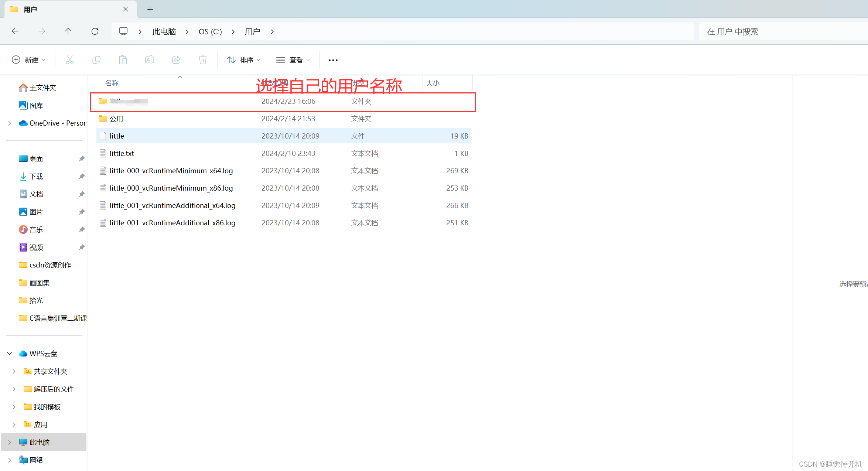This screenshot has height=471, width=868.
Task: Expand the 共享文件夹 node
Action: tap(14, 371)
